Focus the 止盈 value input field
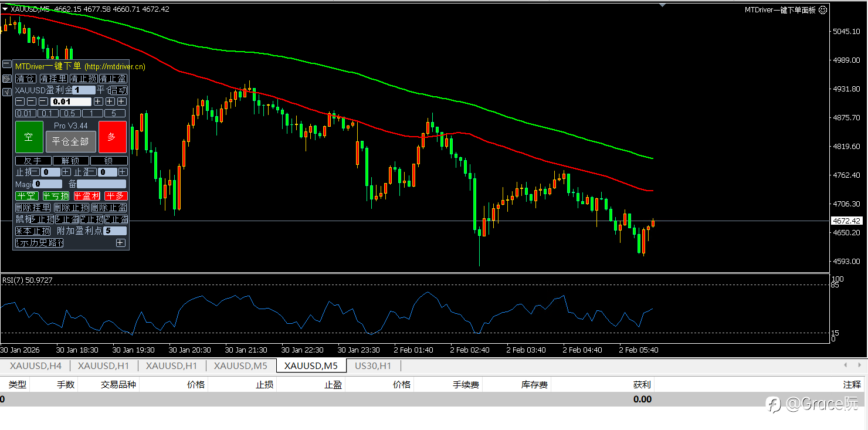The width and height of the screenshot is (868, 430). [107, 172]
